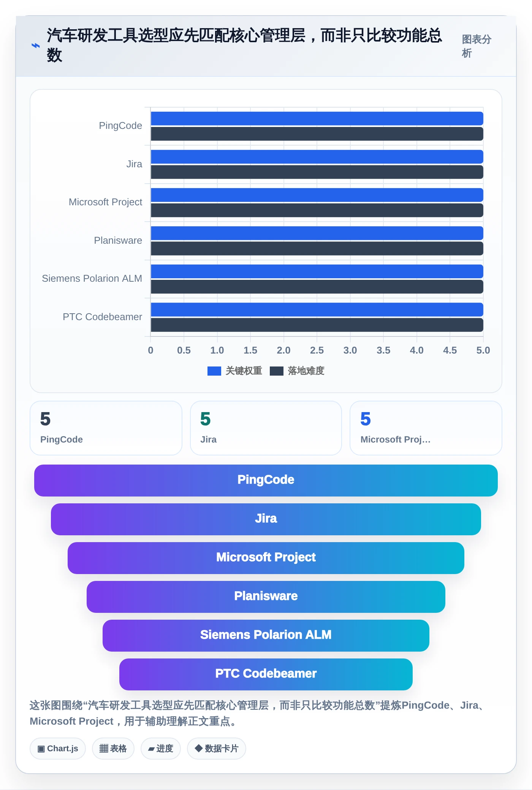Click Jira's dark 落地难度 bar
532x790 pixels.
(x=317, y=172)
